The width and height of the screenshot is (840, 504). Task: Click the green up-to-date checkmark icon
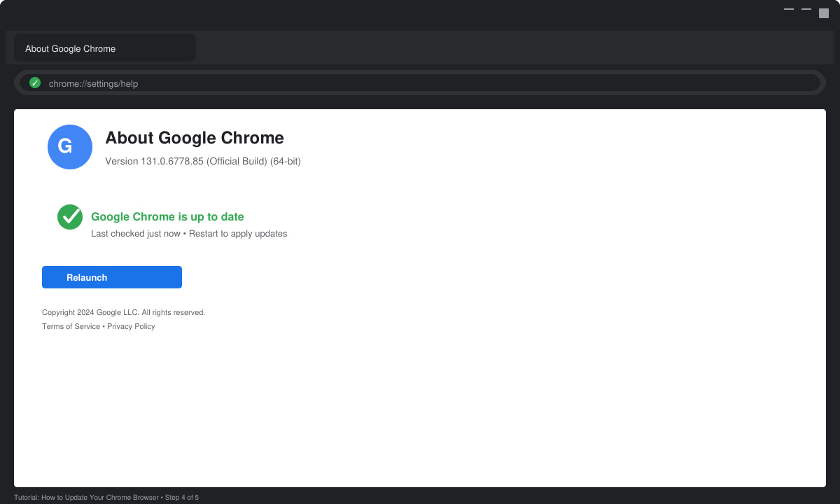pos(70,217)
